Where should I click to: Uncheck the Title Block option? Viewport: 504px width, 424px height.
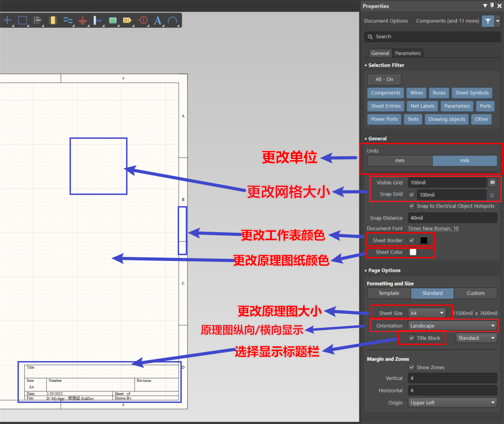tap(411, 338)
